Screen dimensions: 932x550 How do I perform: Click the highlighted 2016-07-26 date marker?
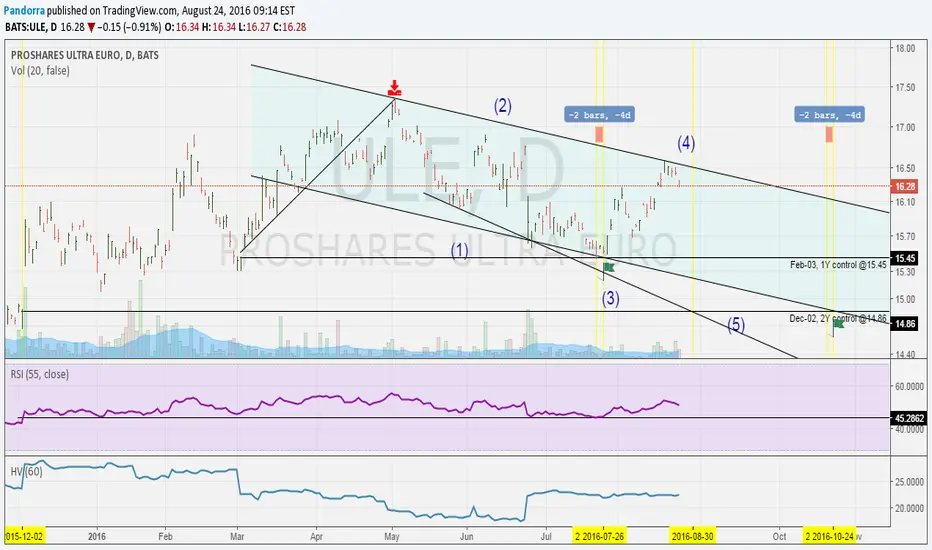coord(599,536)
